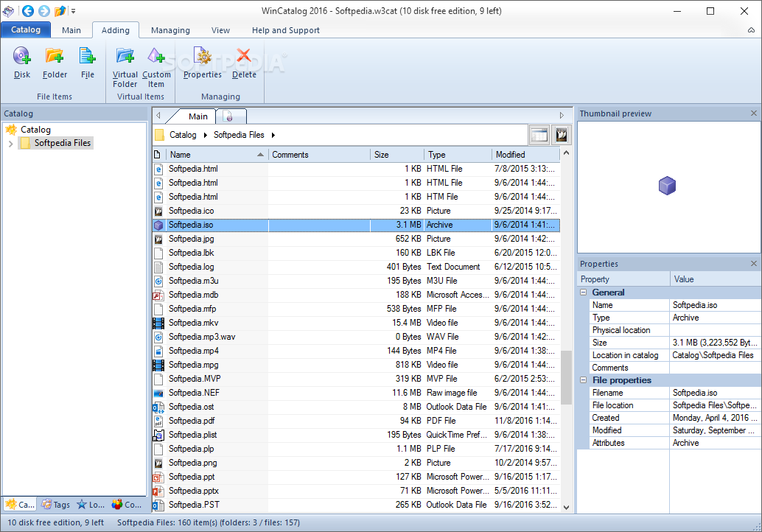Switch to thumbnails view icon
The width and height of the screenshot is (762, 532).
(562, 135)
